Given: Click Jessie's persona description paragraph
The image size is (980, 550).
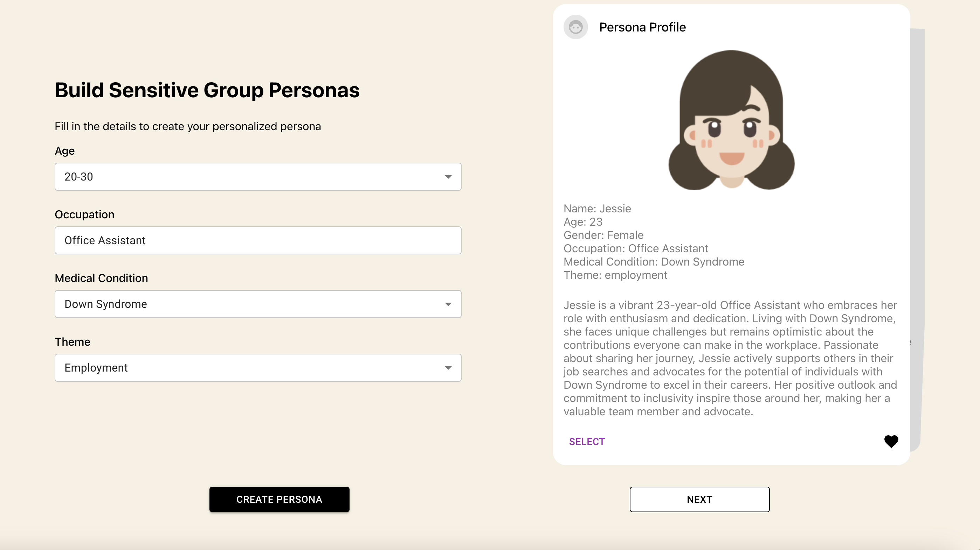Looking at the screenshot, I should point(730,358).
